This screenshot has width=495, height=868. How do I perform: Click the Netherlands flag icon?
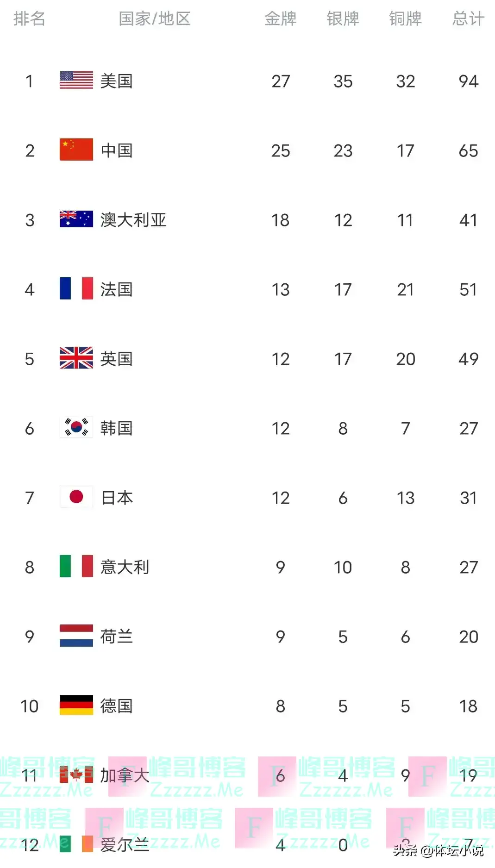76,636
